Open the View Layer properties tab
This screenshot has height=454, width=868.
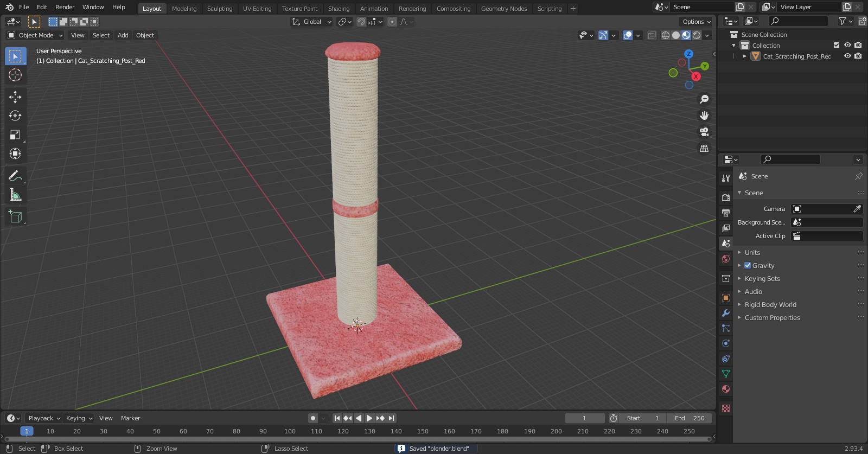coord(726,228)
